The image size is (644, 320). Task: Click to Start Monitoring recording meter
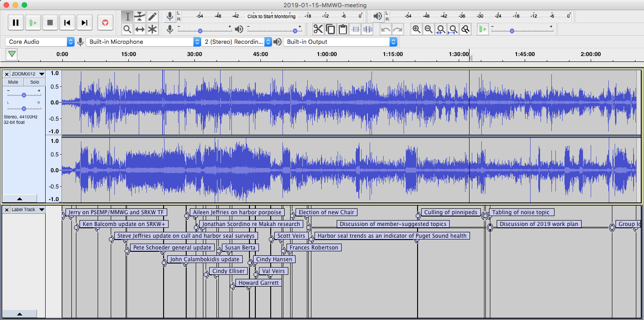click(x=271, y=16)
